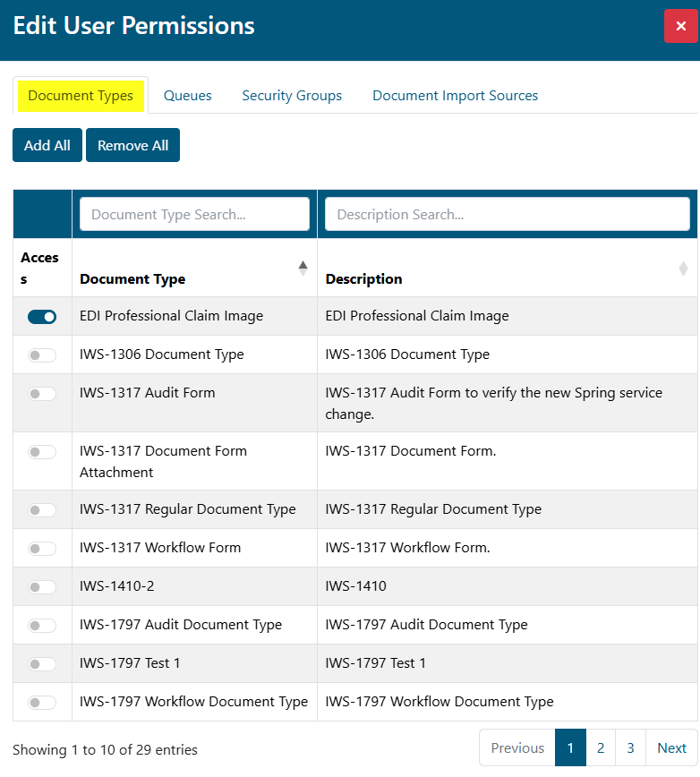Go to page 2
The height and width of the screenshot is (777, 700).
(601, 747)
